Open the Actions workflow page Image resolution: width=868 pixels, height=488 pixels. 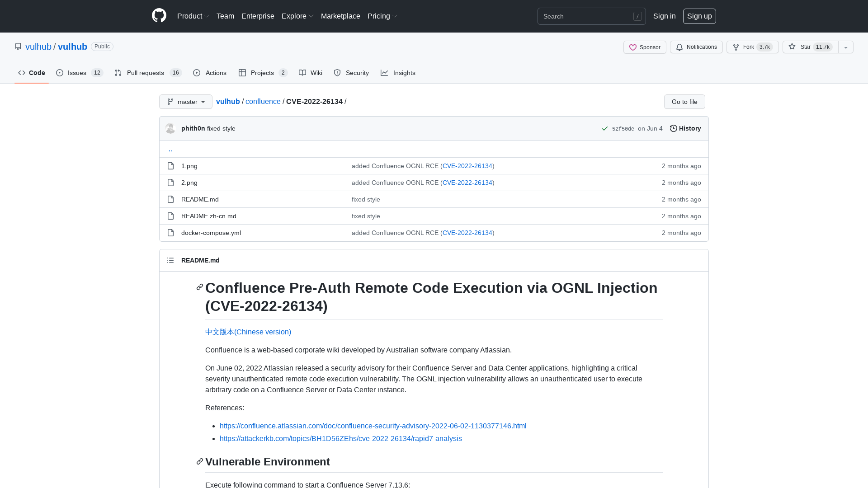coord(209,73)
